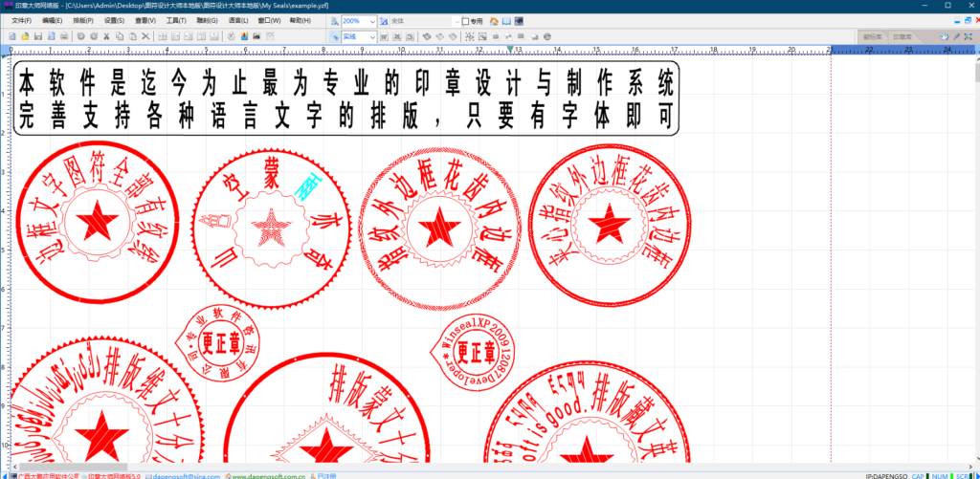Toggle the 专用 checkbox
980x479 pixels.
(465, 21)
